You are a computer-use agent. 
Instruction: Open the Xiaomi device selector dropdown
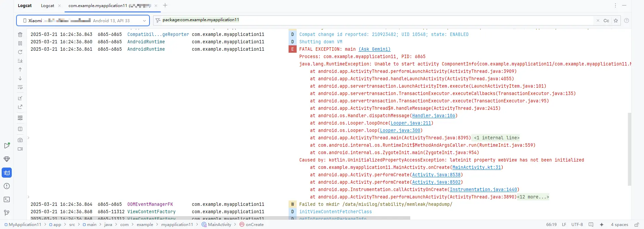83,20
